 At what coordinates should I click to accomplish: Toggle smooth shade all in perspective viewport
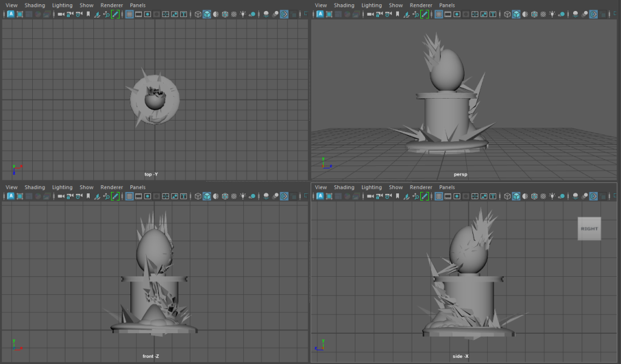(x=516, y=14)
